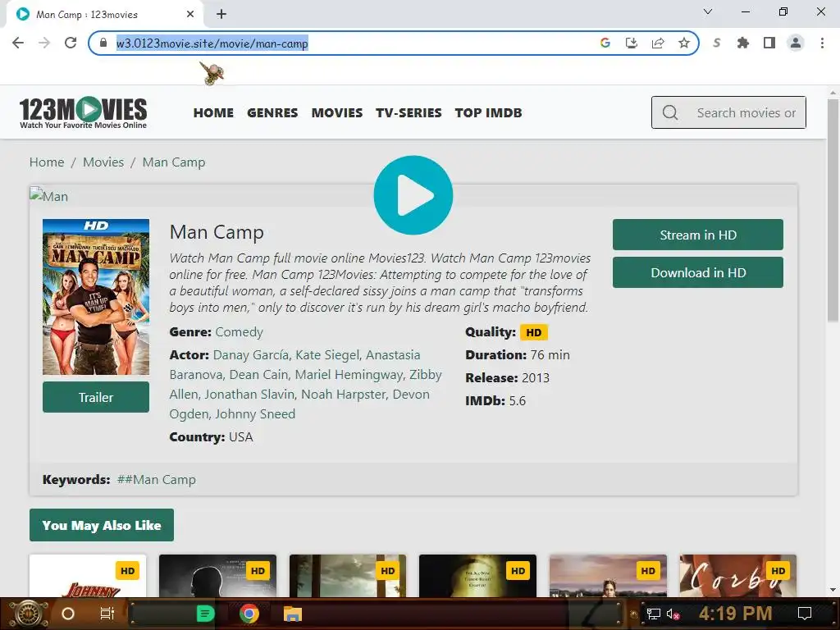Click actor Dean Cain link

(259, 374)
